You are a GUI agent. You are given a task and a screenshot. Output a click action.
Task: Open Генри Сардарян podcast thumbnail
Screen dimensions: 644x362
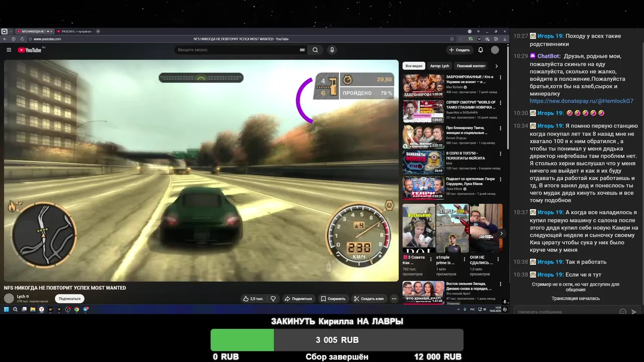coord(423,187)
